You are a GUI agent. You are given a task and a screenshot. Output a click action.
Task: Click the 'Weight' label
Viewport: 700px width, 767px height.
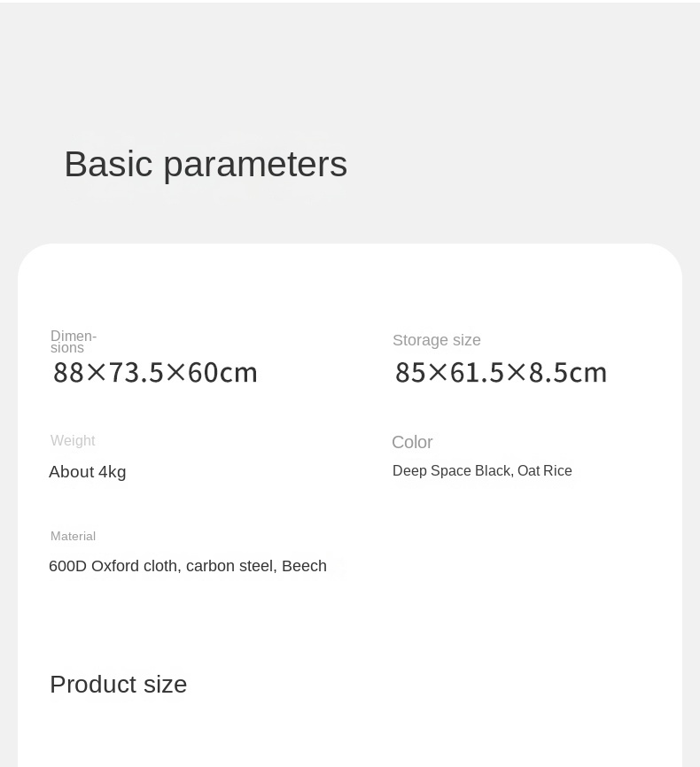tap(73, 441)
